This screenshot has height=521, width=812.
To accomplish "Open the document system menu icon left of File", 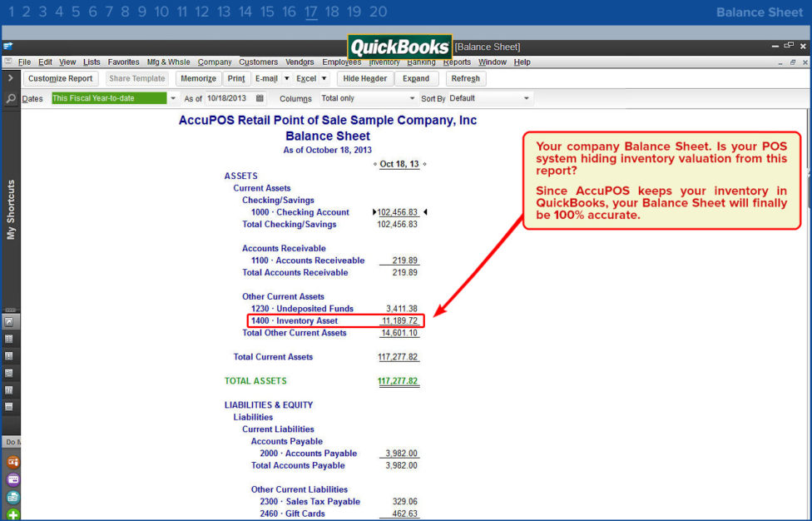I will [x=8, y=62].
